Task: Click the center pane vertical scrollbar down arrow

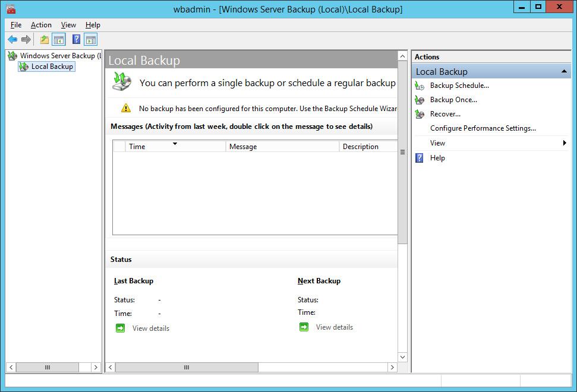Action: 402,357
